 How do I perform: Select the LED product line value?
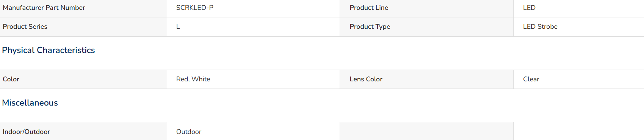coord(529,8)
